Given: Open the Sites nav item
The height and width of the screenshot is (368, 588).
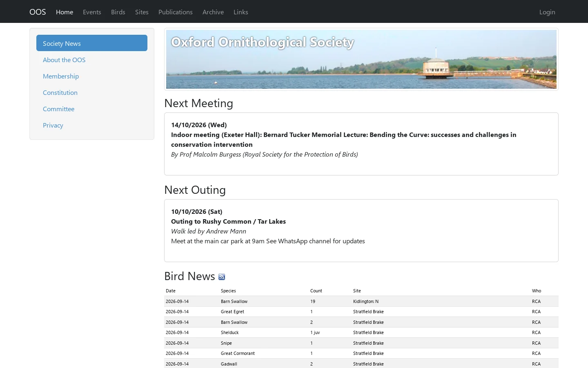Looking at the screenshot, I should click(142, 12).
